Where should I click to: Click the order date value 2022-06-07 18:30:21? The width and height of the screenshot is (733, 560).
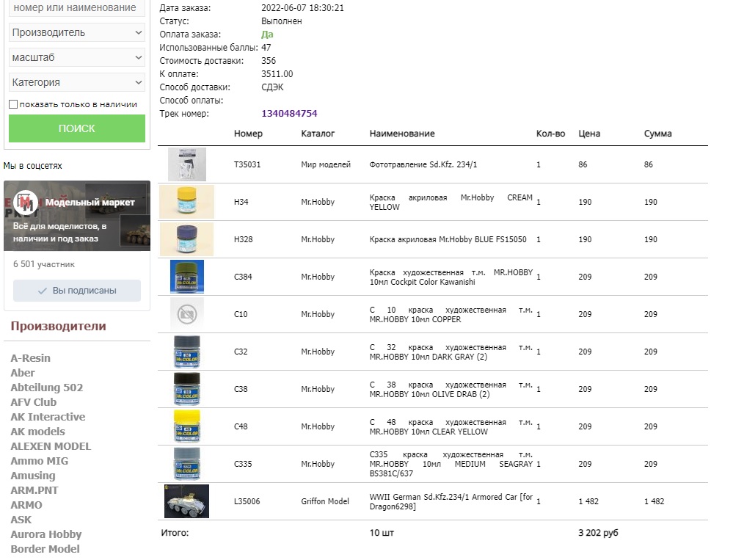pos(302,8)
